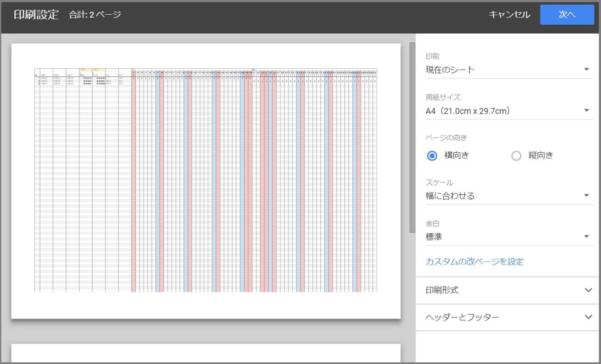This screenshot has width=601, height=364.
Task: Click the 用紙サイズ label
Action: coord(443,97)
